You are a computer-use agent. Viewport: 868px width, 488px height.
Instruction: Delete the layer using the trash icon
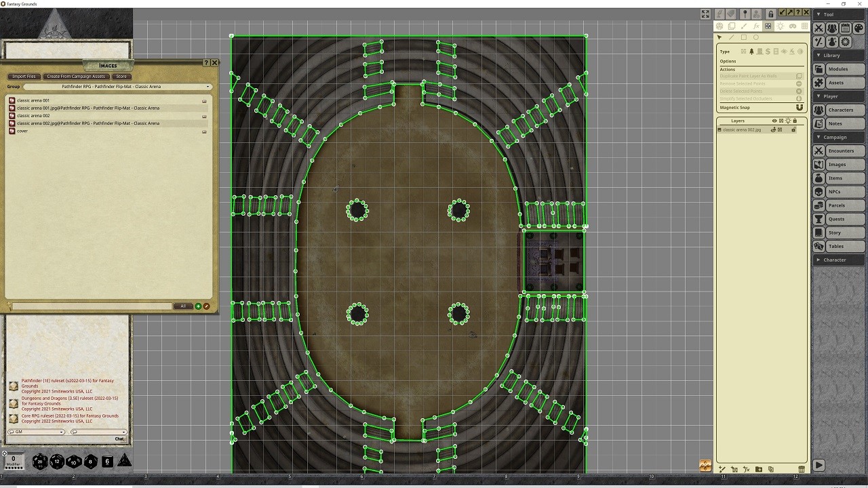[x=801, y=469]
